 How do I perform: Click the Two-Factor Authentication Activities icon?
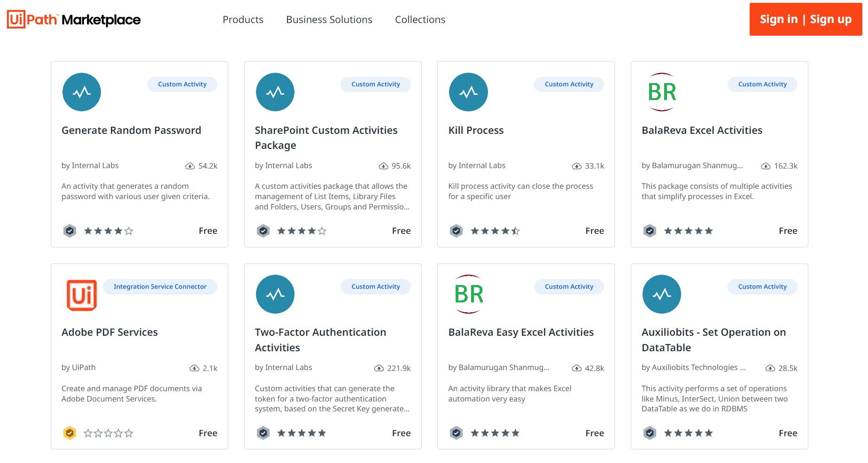click(275, 294)
